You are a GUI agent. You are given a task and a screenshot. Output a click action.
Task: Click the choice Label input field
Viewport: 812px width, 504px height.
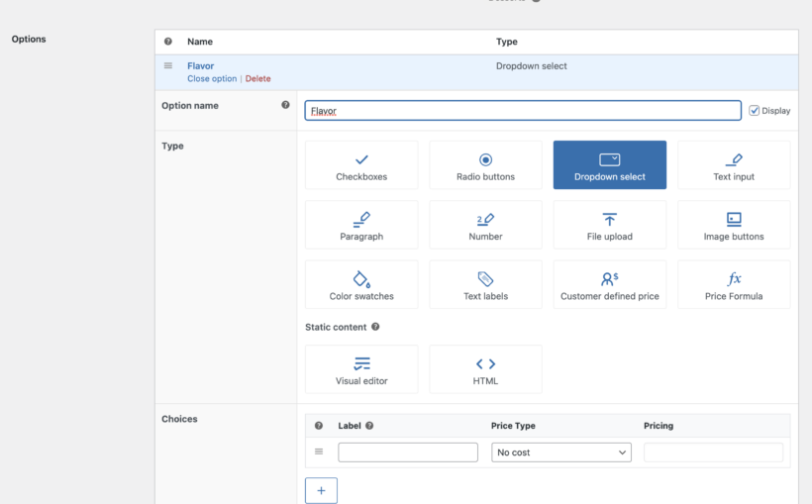point(408,453)
